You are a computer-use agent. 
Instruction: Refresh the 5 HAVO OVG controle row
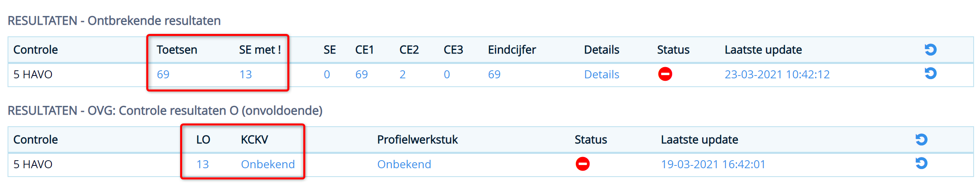(x=921, y=163)
